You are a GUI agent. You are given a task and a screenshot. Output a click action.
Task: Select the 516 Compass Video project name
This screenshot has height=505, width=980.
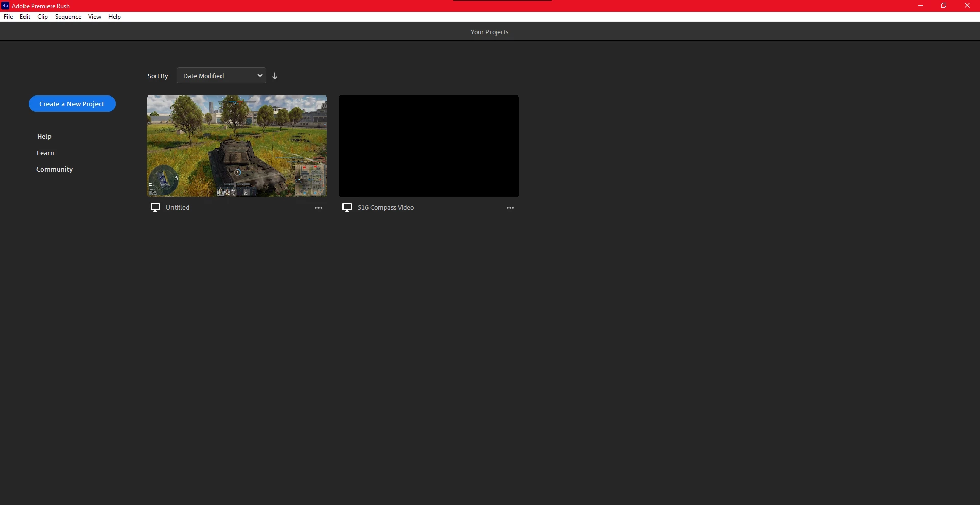coord(386,207)
